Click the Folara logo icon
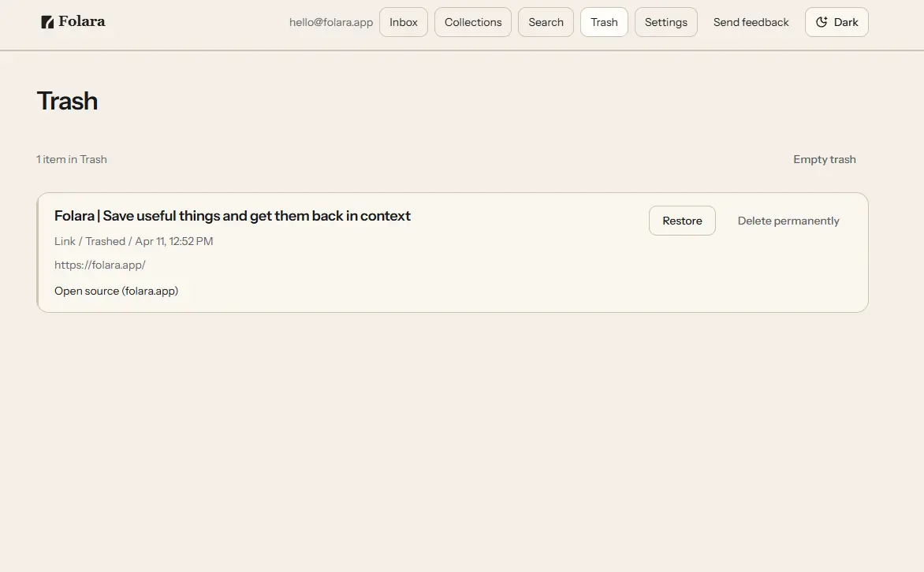 point(47,22)
